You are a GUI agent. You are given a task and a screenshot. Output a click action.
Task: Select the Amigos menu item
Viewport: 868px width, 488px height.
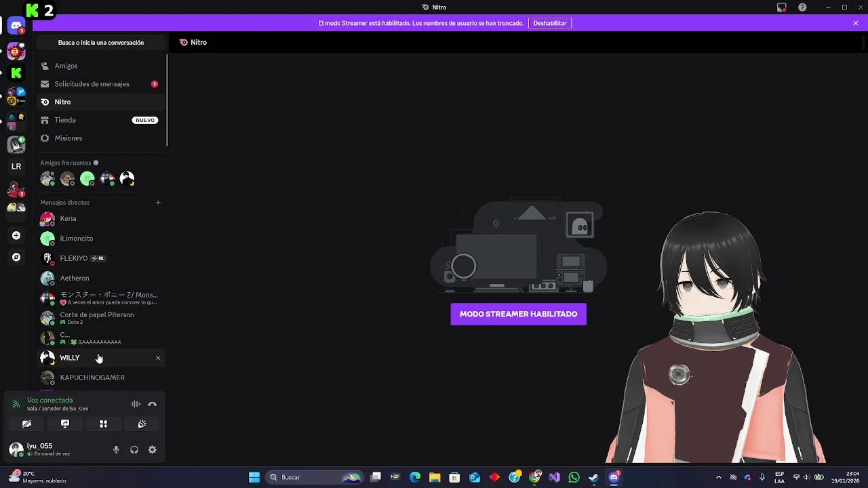tap(101, 66)
